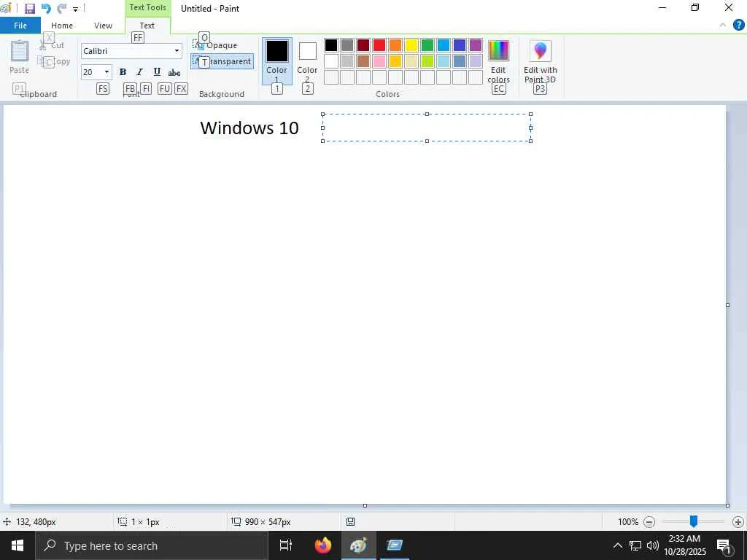Open Customize Quick Access Toolbar arrow
747x560 pixels.
point(75,9)
